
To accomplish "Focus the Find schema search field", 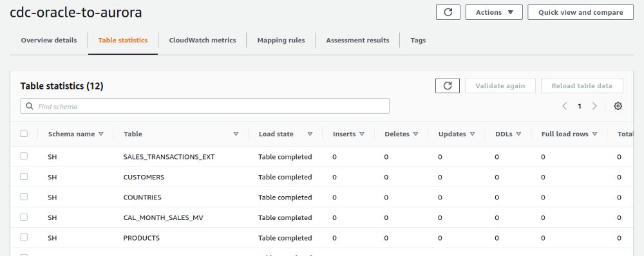I will pos(205,106).
